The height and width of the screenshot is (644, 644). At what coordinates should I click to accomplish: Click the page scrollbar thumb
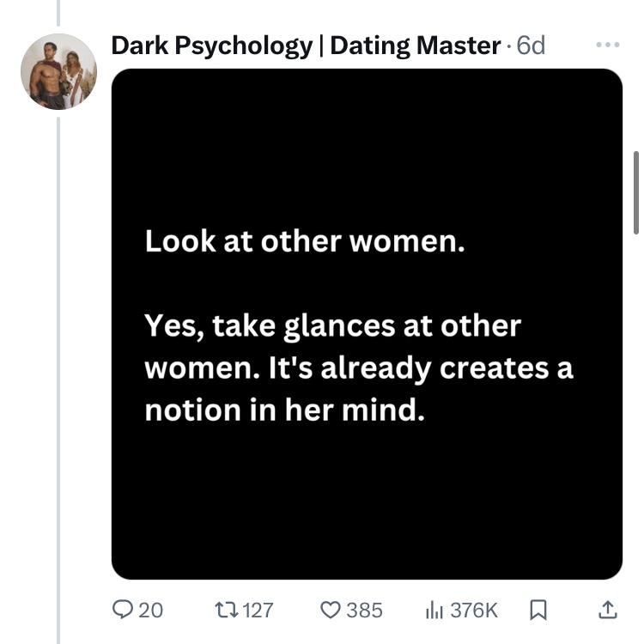(635, 193)
